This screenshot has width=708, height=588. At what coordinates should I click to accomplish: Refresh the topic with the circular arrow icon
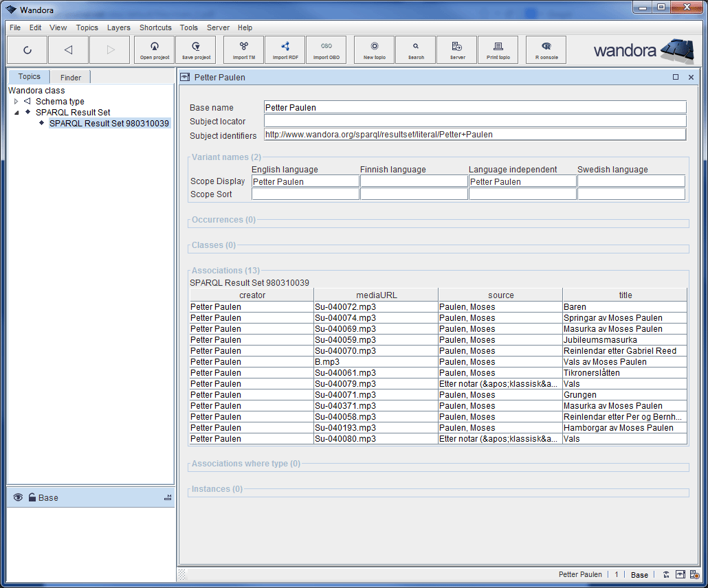tap(27, 49)
